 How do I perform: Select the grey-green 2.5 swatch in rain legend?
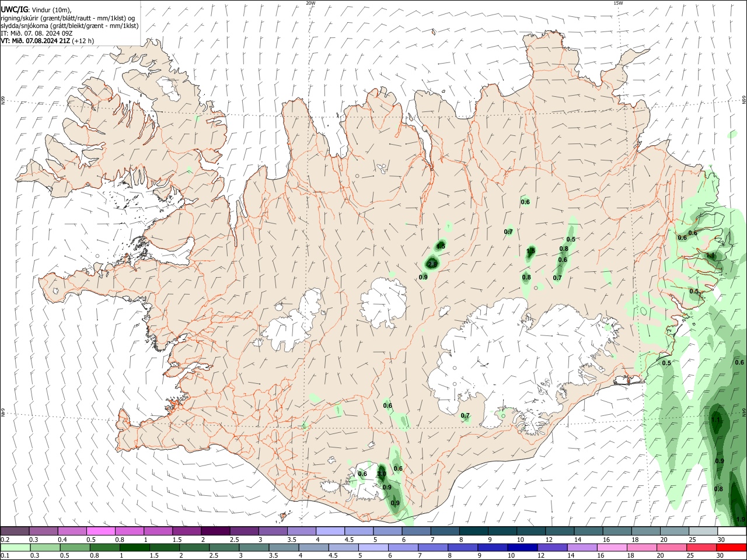(224, 547)
